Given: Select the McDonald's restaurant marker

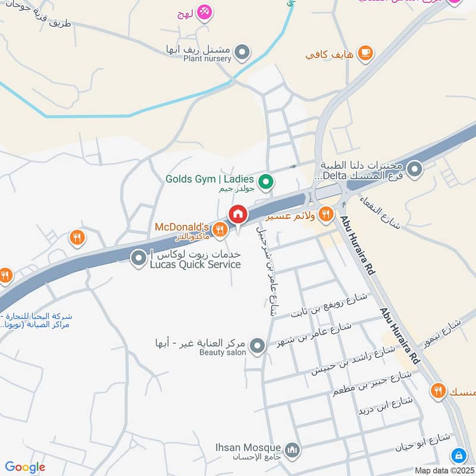Looking at the screenshot, I should coord(220,230).
